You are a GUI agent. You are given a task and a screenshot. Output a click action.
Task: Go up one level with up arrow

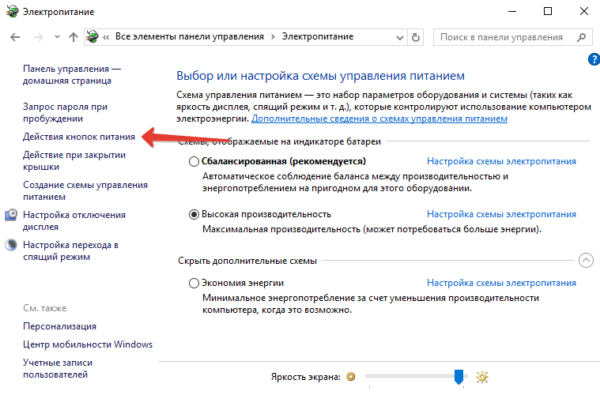click(73, 37)
